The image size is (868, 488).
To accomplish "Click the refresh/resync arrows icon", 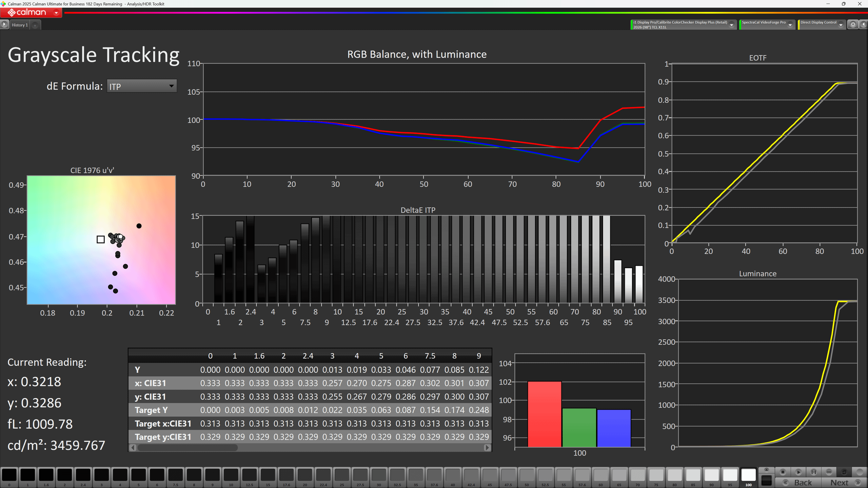I will [844, 472].
